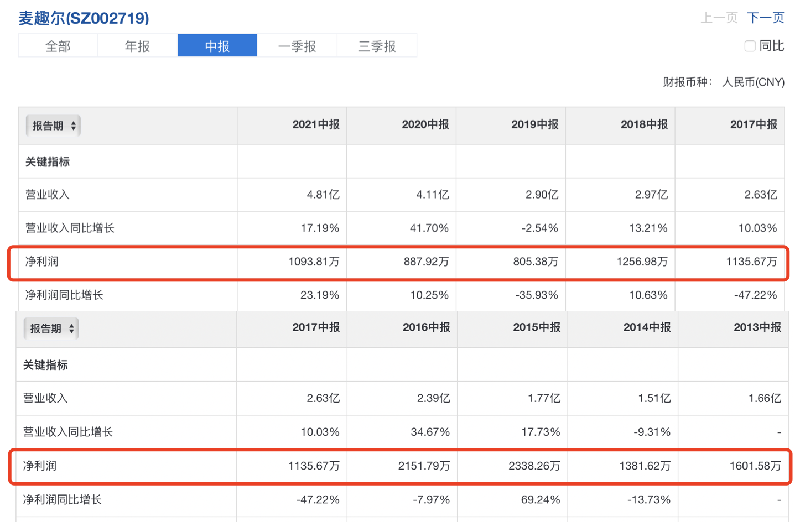Switch to the 一季报 tab
This screenshot has width=800, height=532.
(297, 46)
